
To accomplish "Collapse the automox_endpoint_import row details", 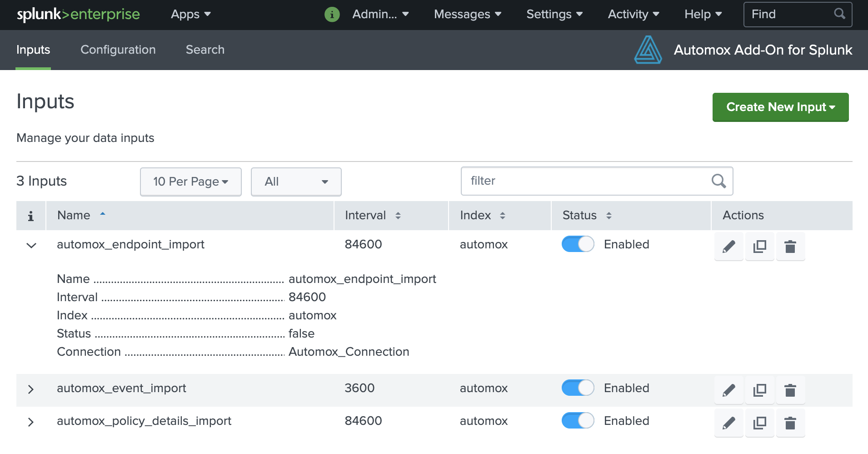I will tap(31, 246).
